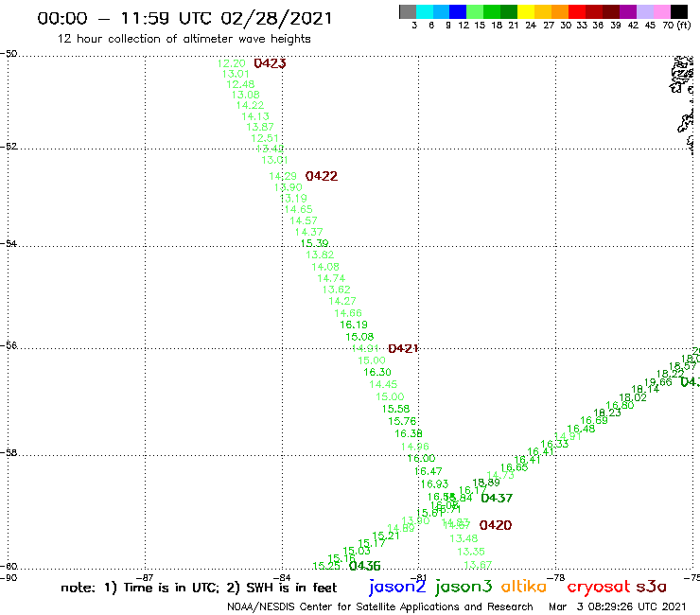This screenshot has height=615, width=700.
Task: Select the 0436 time marker
Action: tap(365, 566)
